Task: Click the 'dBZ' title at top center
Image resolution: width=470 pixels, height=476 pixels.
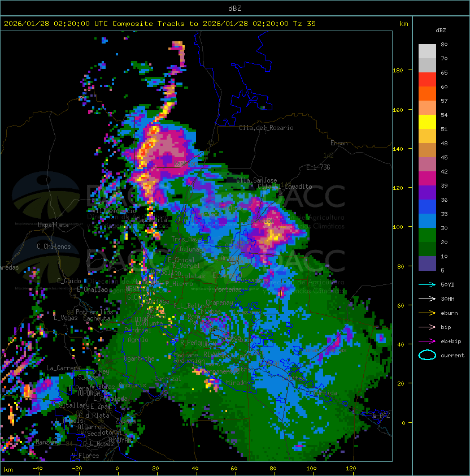Action: (x=235, y=8)
